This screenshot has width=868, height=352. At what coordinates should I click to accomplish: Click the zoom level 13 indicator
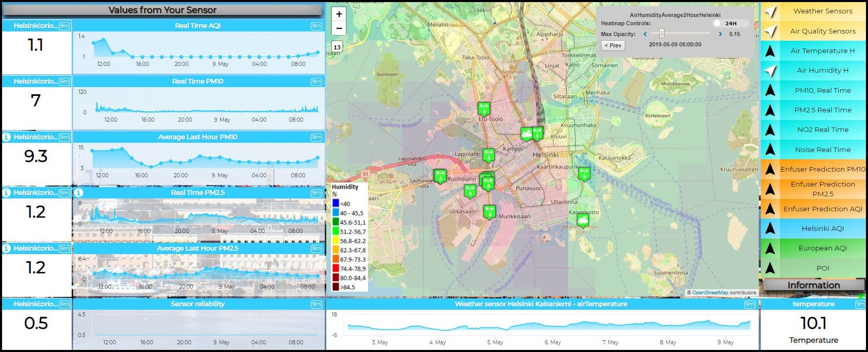337,47
